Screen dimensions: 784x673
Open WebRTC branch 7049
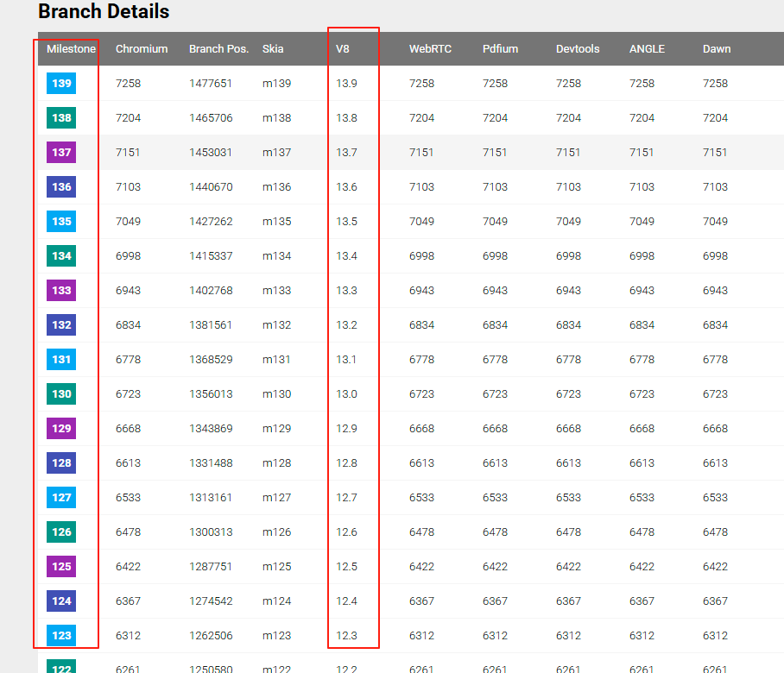click(421, 222)
